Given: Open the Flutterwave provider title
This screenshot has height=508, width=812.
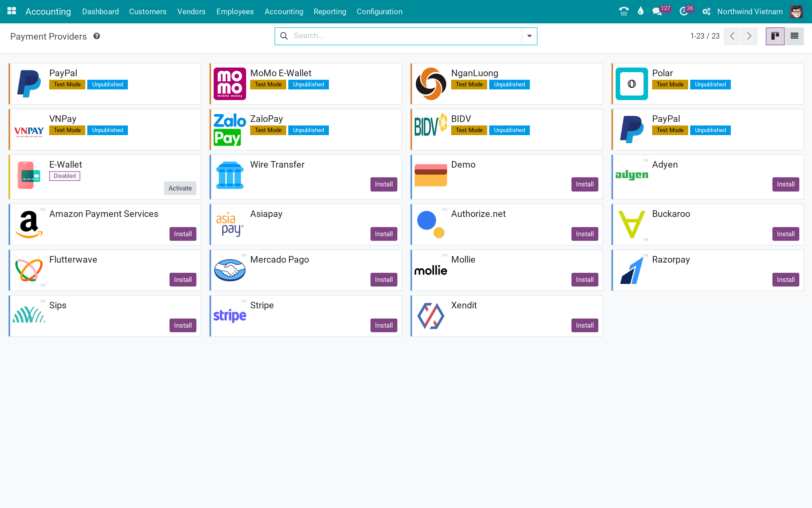Looking at the screenshot, I should [x=73, y=259].
